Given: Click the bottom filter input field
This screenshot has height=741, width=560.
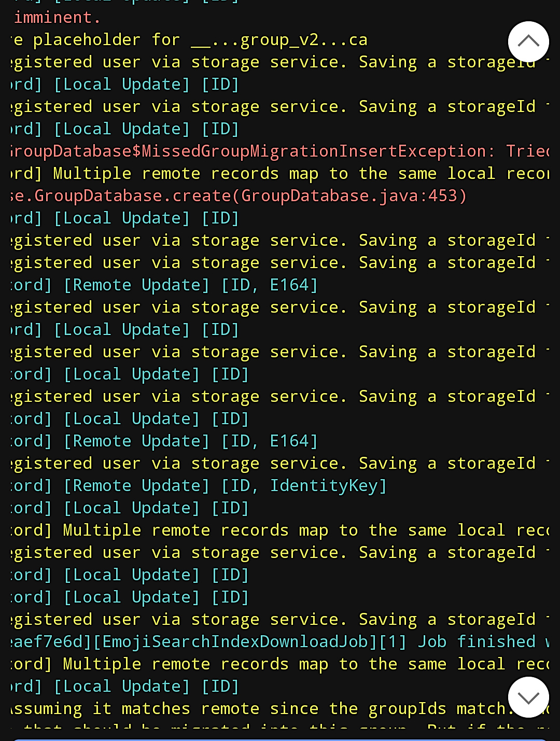Looking at the screenshot, I should point(280,737).
